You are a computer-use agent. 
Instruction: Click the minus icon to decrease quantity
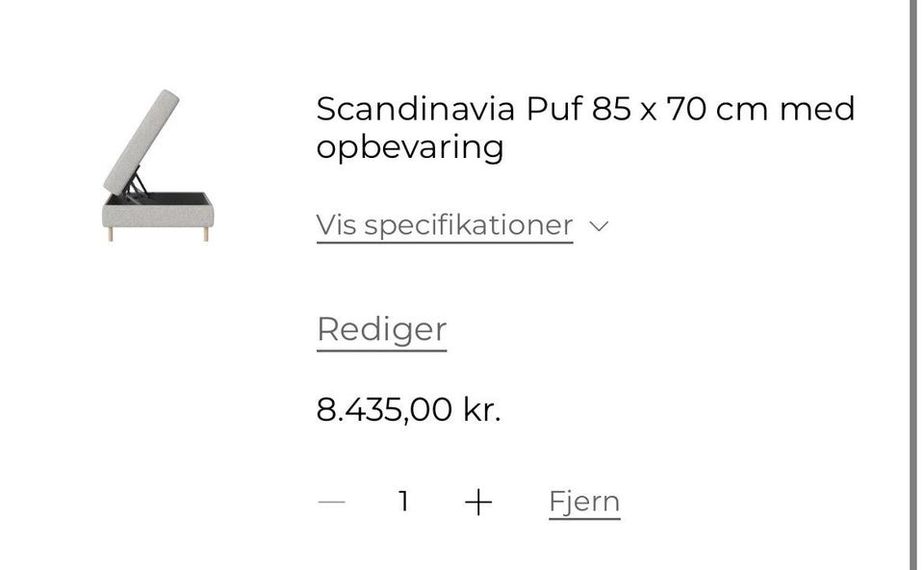pos(331,502)
